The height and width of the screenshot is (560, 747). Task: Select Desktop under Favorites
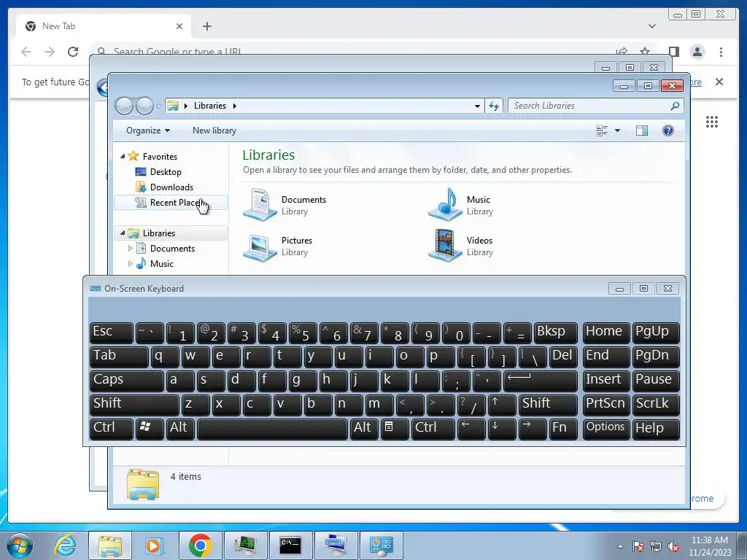(x=166, y=172)
